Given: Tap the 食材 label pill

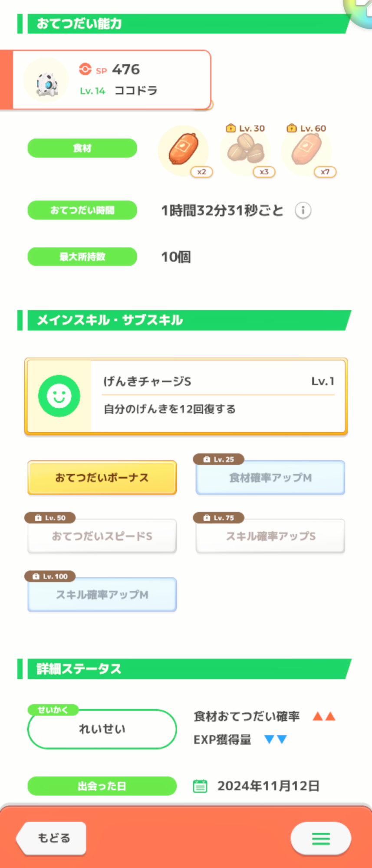Looking at the screenshot, I should tap(82, 148).
